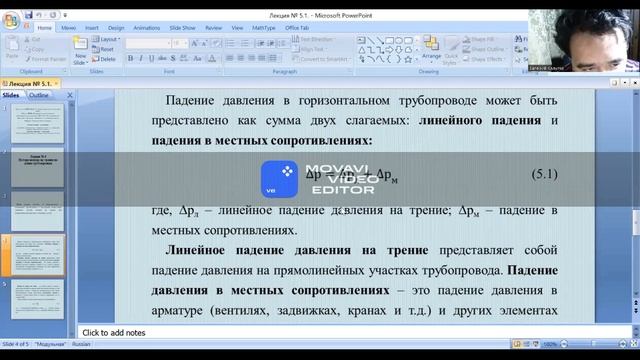Increase the list indent level
Screen dimensions: 640x360
(x=270, y=43)
